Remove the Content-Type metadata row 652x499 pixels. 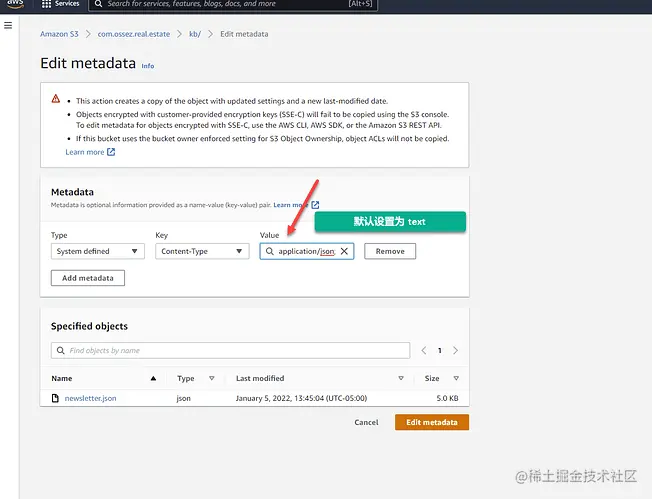[x=390, y=251]
